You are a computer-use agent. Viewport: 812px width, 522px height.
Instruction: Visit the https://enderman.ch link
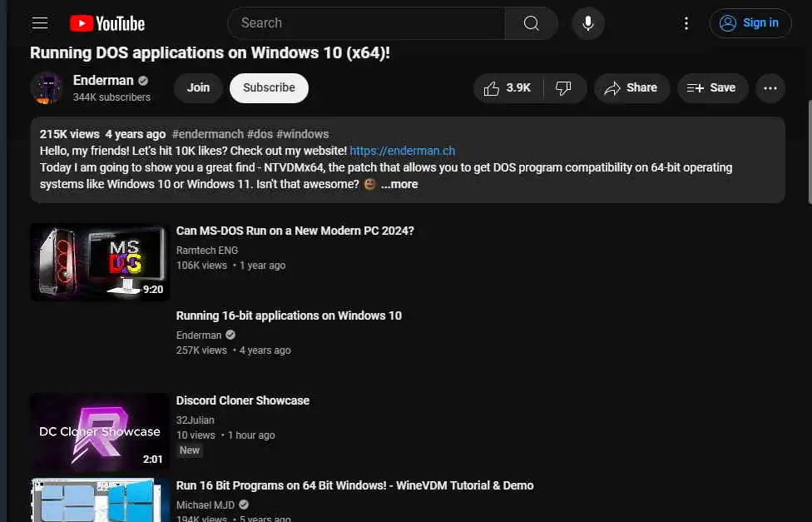(x=403, y=151)
